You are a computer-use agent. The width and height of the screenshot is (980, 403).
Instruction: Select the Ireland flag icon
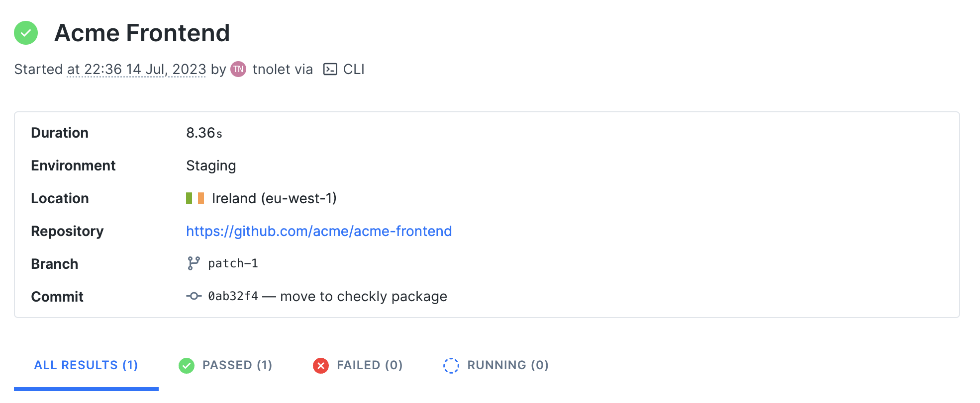point(194,198)
